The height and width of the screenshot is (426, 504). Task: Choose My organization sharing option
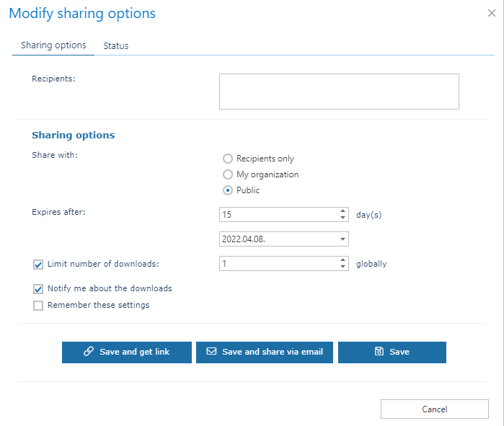[228, 174]
